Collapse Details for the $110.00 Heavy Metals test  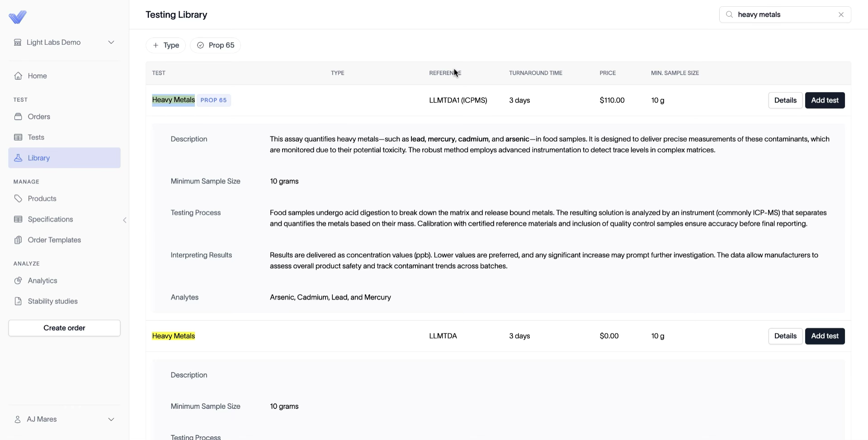pos(785,100)
